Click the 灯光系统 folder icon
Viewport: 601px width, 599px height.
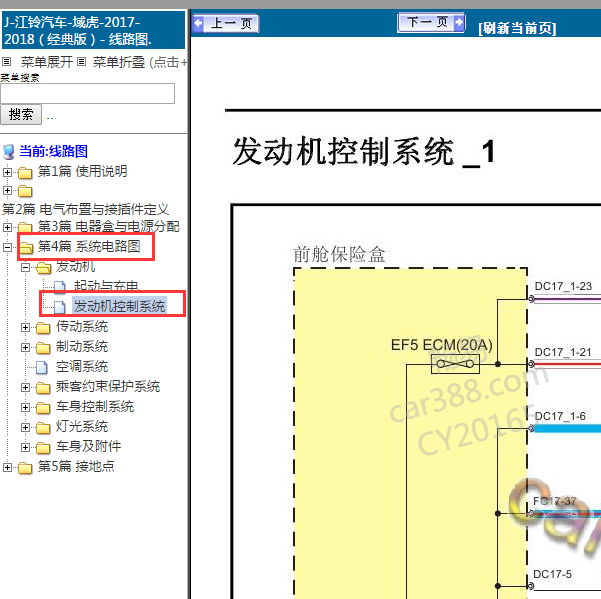(43, 428)
